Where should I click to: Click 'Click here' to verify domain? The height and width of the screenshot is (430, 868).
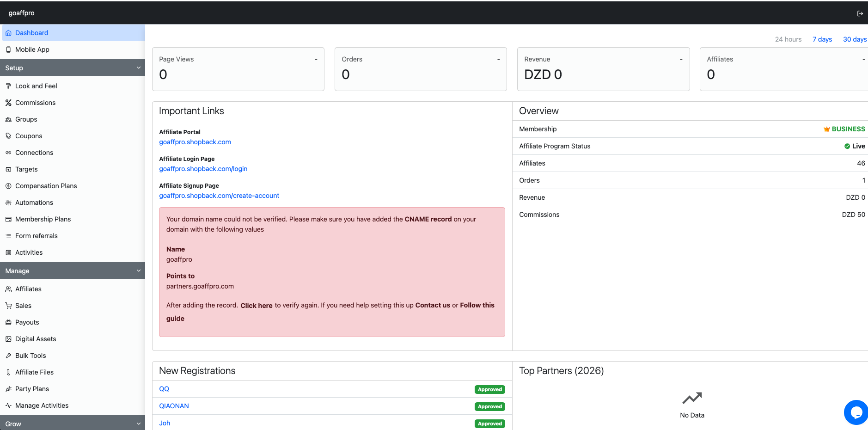click(x=257, y=306)
